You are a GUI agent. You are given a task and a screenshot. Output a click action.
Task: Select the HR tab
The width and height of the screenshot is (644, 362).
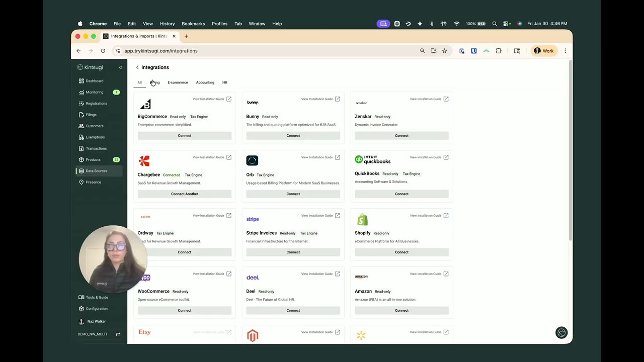225,82
